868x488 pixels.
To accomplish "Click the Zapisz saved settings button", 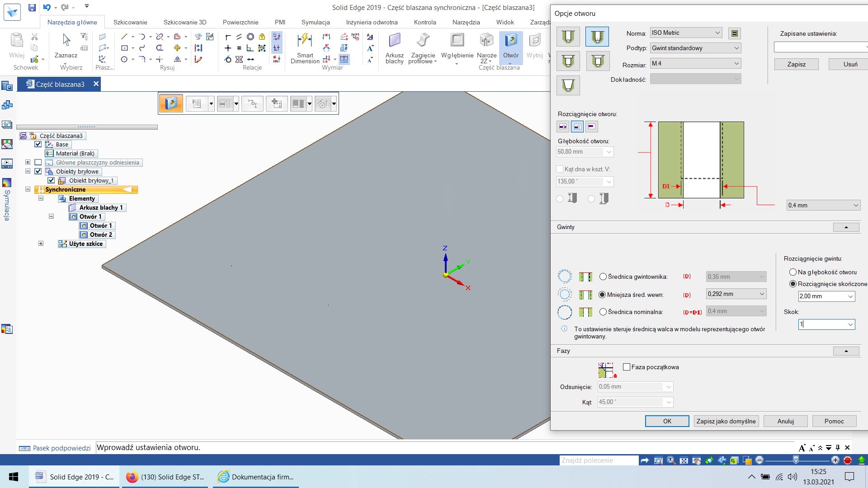I will (x=797, y=64).
